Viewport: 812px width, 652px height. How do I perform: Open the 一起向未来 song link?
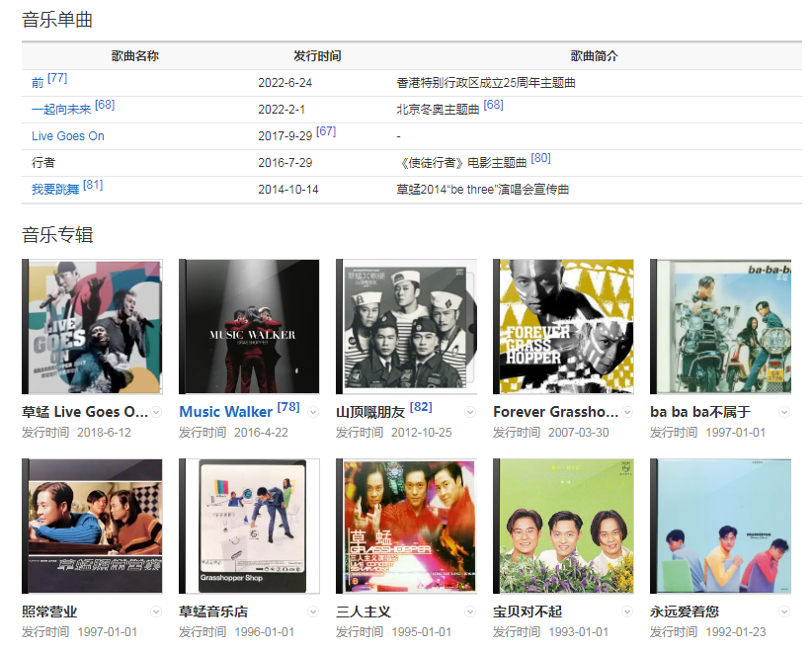coord(61,110)
